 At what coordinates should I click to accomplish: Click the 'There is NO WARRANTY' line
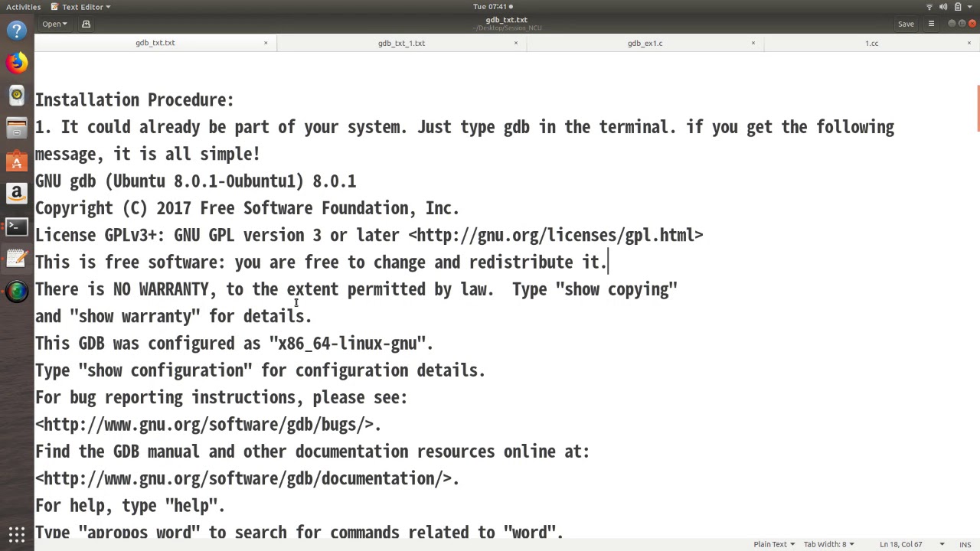pos(356,289)
